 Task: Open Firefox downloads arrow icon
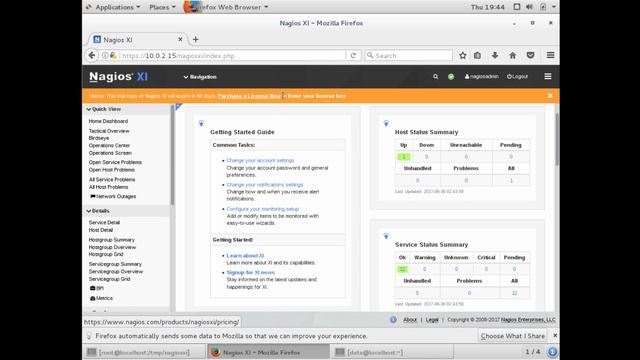[x=495, y=55]
